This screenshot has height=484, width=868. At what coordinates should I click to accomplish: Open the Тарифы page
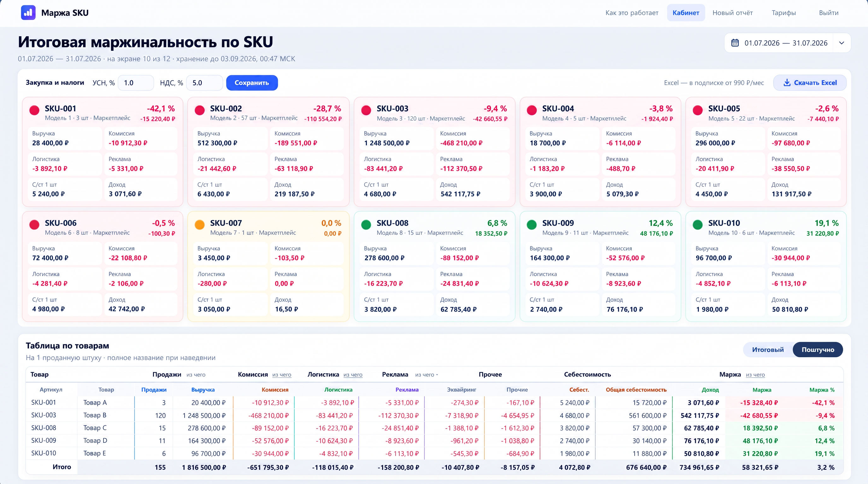click(x=784, y=13)
